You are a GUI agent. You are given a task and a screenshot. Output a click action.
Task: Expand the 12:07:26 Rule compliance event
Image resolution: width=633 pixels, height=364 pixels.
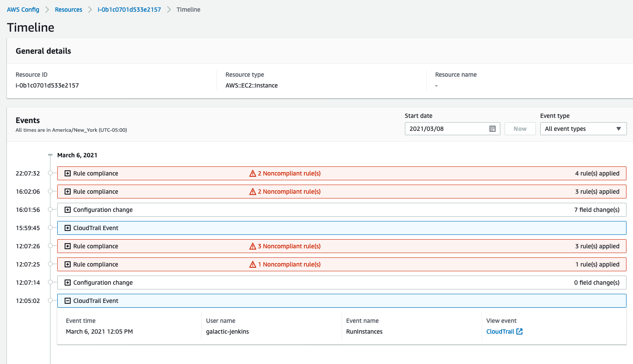(68, 246)
